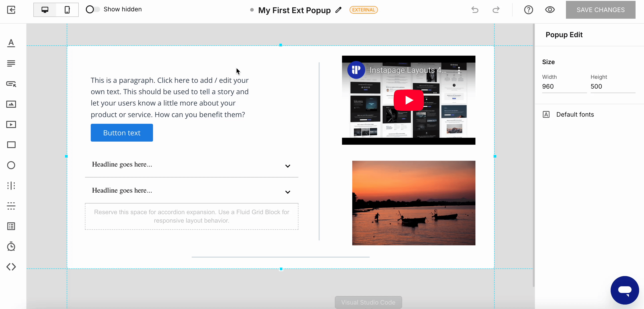Screen dimensions: 644x309
Task: Switch to mobile preview mode
Action: (67, 10)
